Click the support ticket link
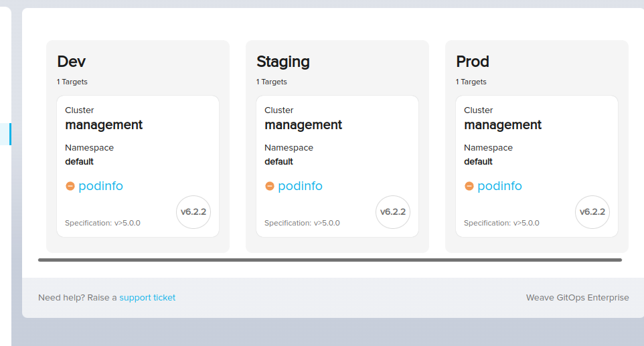Image resolution: width=644 pixels, height=346 pixels. (x=147, y=298)
